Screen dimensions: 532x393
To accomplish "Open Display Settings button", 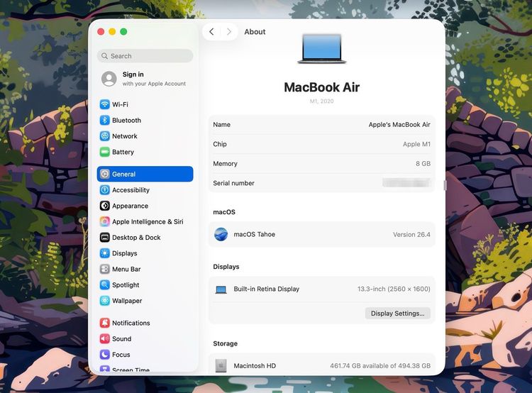I will pyautogui.click(x=398, y=314).
